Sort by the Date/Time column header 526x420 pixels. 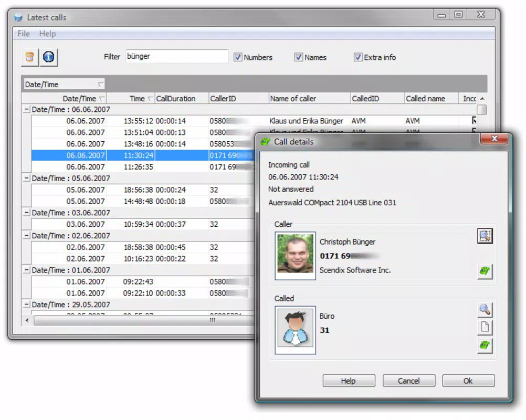tap(64, 99)
